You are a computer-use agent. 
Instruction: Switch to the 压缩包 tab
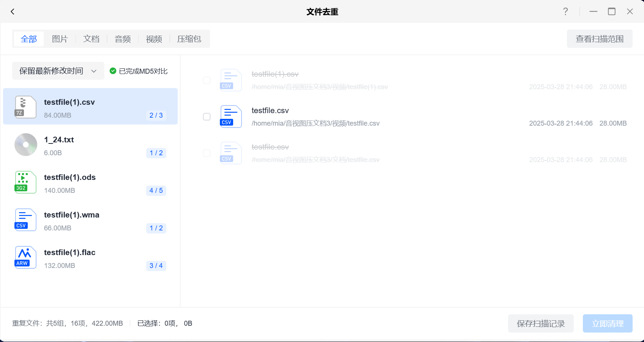(x=189, y=39)
